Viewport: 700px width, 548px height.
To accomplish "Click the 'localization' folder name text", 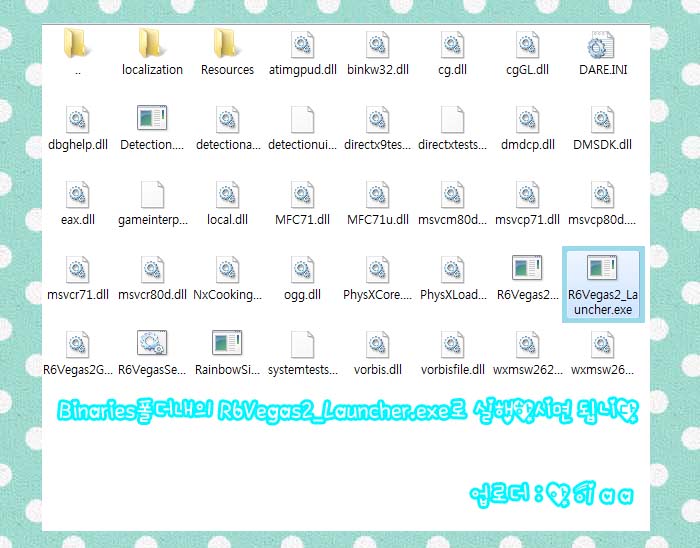I will tap(152, 70).
